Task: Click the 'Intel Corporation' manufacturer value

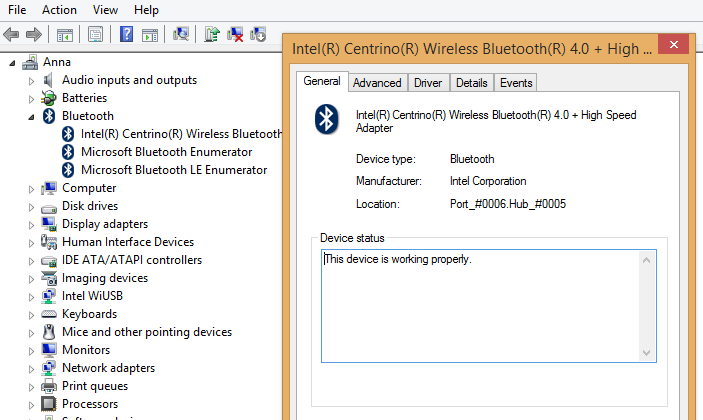Action: coord(488,181)
